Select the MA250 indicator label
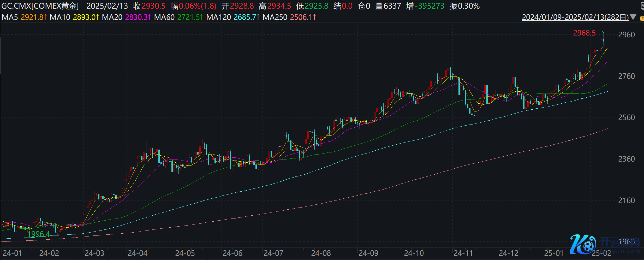644x260 pixels. [x=275, y=17]
